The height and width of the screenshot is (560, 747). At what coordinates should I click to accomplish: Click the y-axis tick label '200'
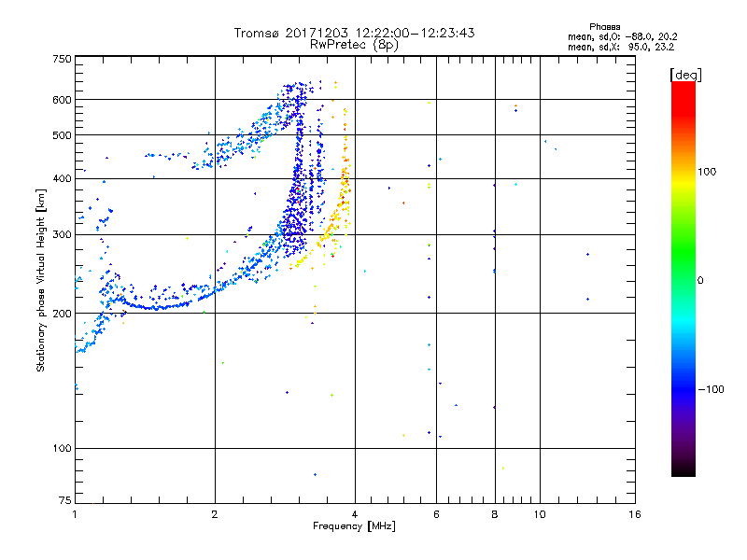tap(62, 314)
